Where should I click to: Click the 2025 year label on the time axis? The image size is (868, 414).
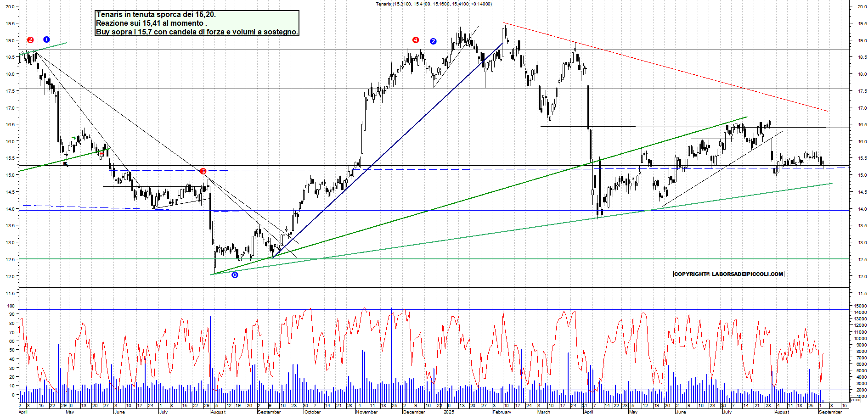449,412
